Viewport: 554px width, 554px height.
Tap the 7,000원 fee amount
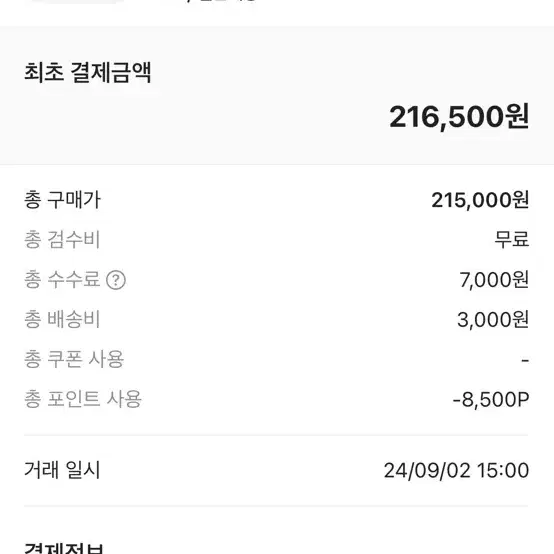(494, 280)
